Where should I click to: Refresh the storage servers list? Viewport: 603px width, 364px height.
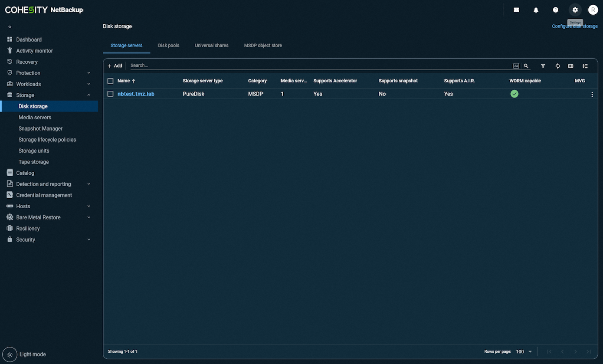click(x=557, y=66)
